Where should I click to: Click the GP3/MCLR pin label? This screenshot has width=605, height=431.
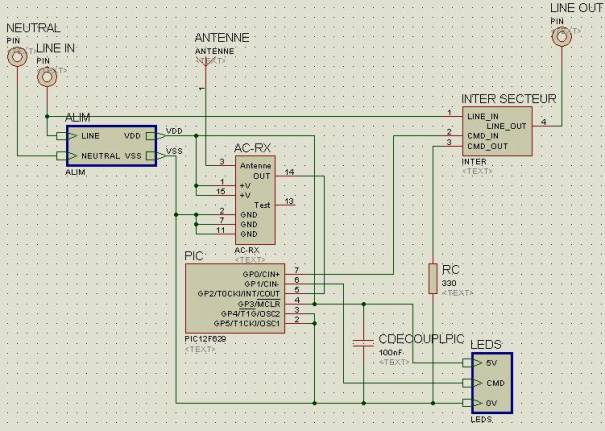click(x=259, y=304)
